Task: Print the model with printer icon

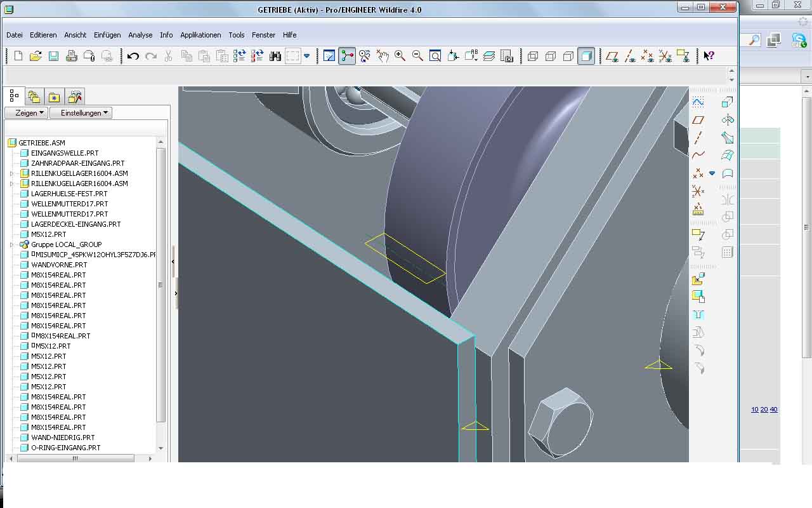Action: point(72,56)
